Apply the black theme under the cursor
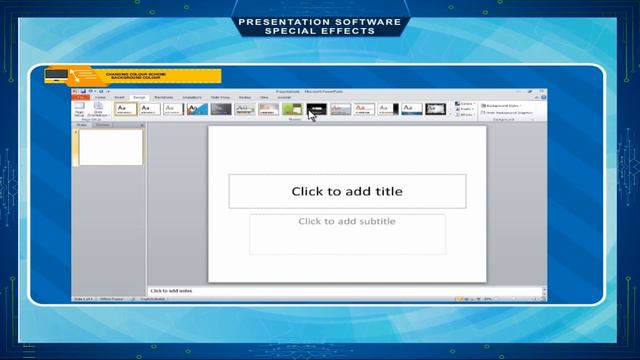Viewport: 640px width, 360px height. (317, 109)
